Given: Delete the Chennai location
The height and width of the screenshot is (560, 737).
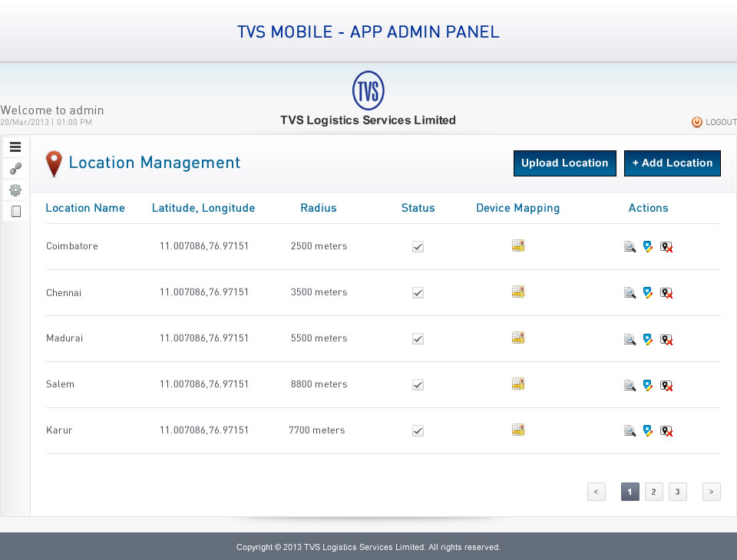Looking at the screenshot, I should coord(666,293).
